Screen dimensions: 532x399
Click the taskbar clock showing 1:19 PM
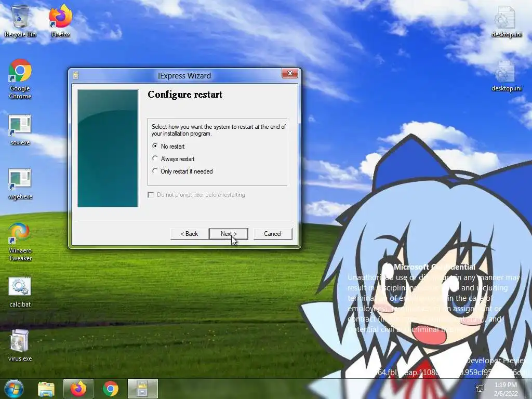point(506,389)
